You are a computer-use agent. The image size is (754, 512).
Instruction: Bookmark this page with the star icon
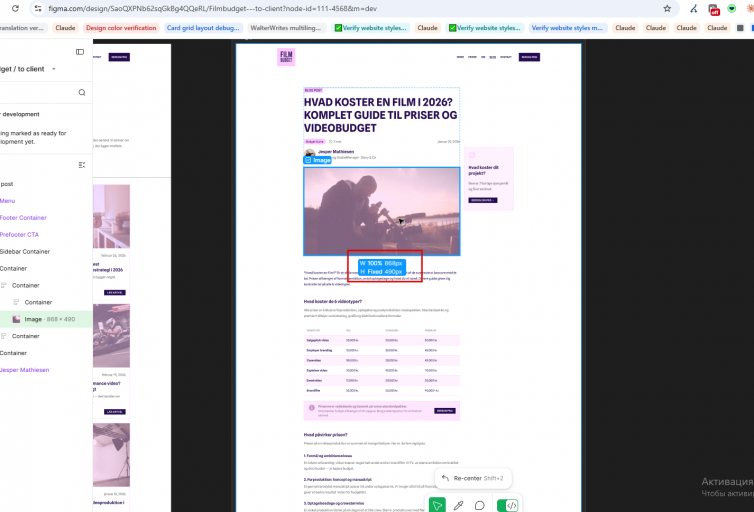tap(667, 8)
